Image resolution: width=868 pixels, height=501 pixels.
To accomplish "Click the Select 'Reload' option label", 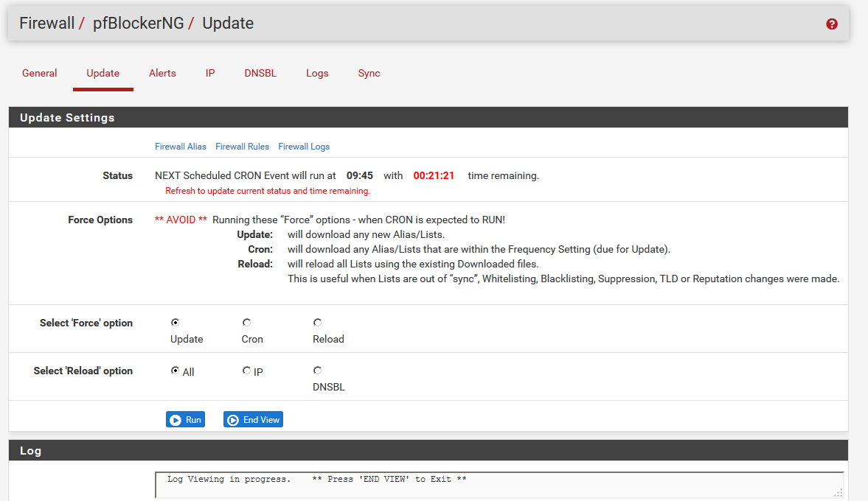I will pos(83,371).
